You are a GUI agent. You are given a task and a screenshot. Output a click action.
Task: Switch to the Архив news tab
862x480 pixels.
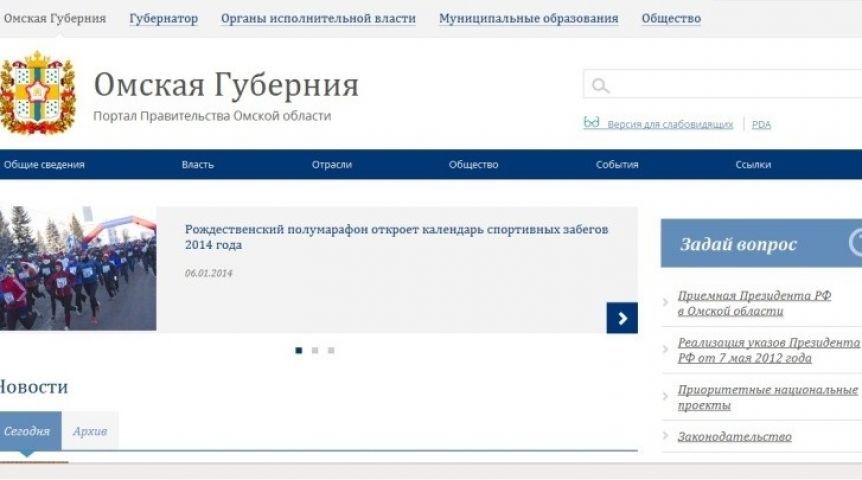[x=90, y=431]
